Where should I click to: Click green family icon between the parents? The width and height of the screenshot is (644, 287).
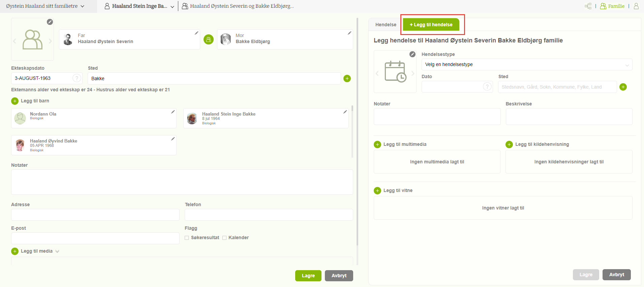209,39
